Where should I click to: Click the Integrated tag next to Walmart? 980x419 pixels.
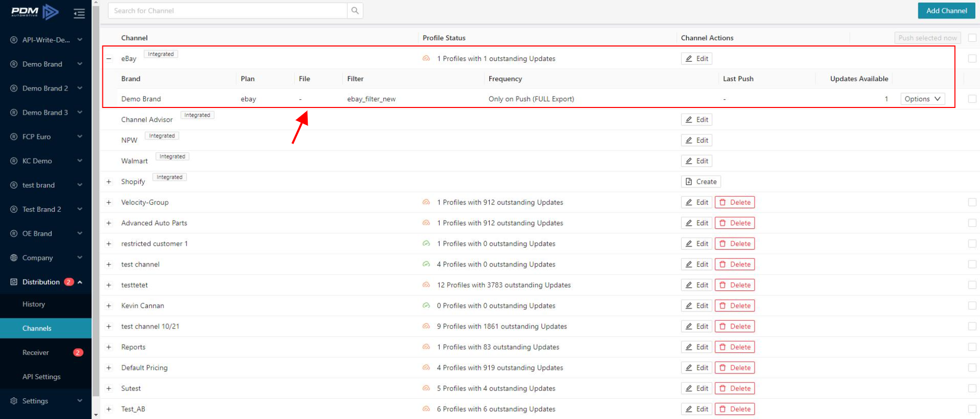click(172, 157)
